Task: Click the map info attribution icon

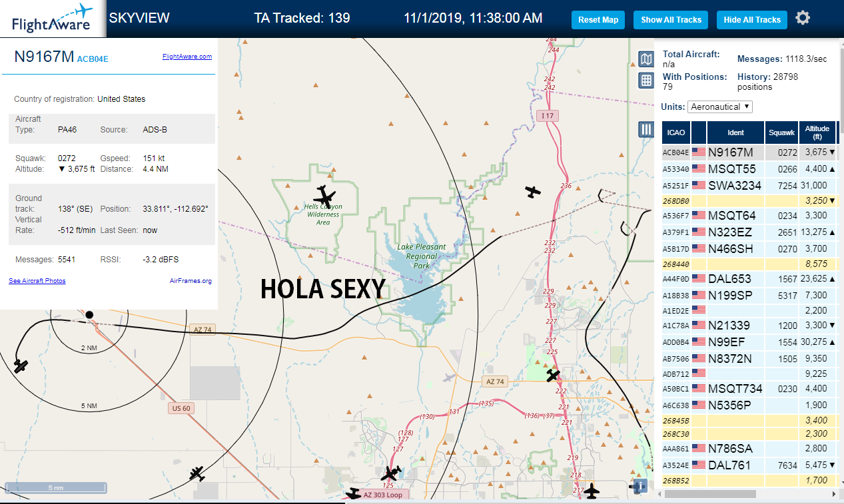Action: [x=639, y=486]
